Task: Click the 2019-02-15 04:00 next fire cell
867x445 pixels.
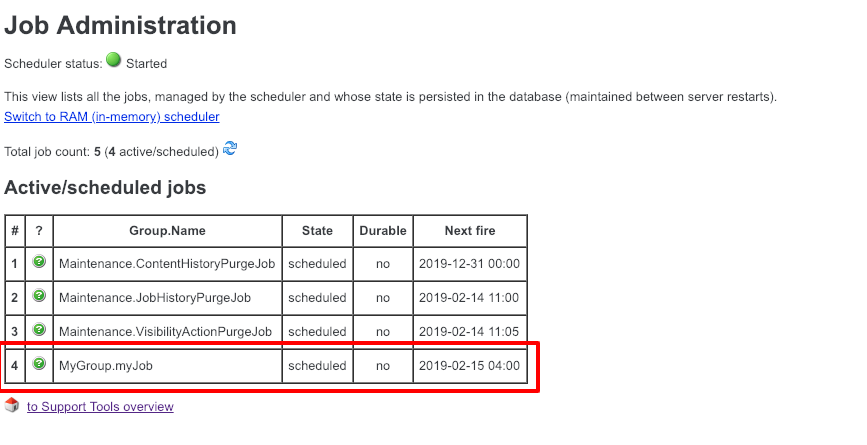Action: point(470,366)
